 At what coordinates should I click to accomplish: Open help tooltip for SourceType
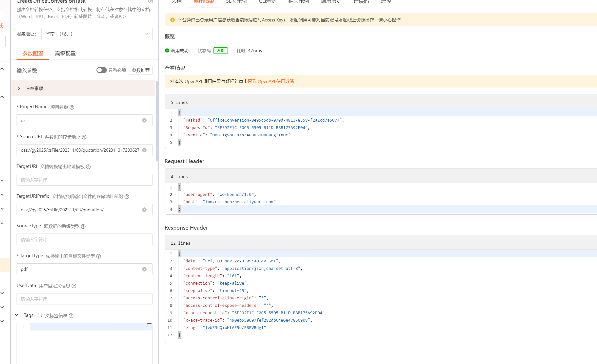[x=83, y=226]
